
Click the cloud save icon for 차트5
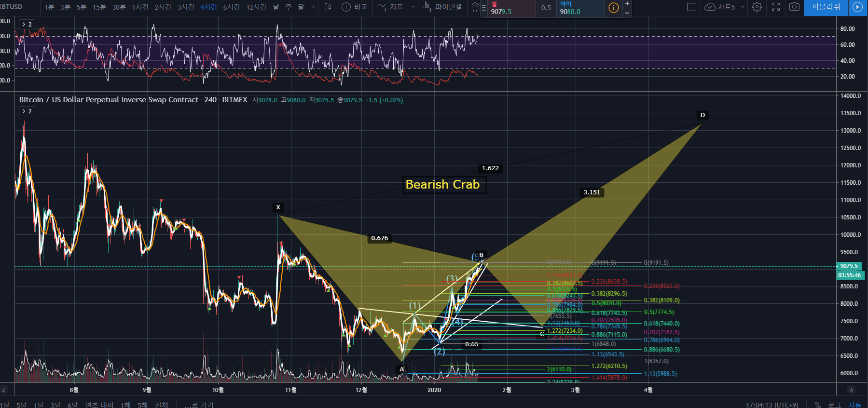coord(710,7)
